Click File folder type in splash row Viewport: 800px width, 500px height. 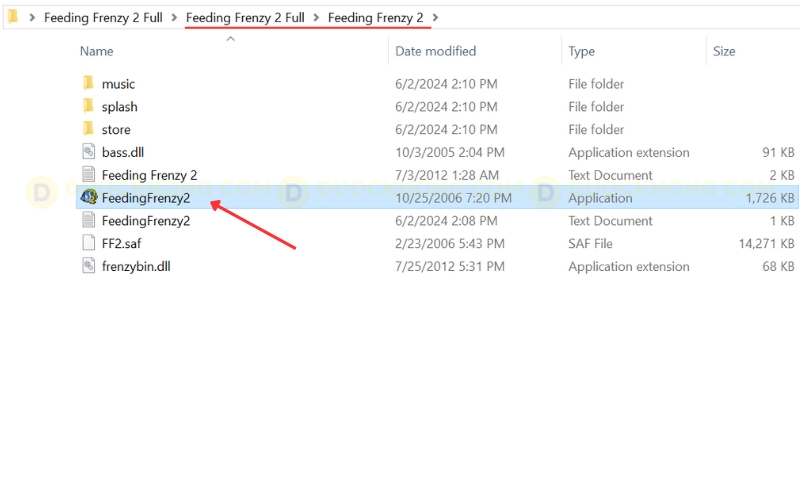596,107
